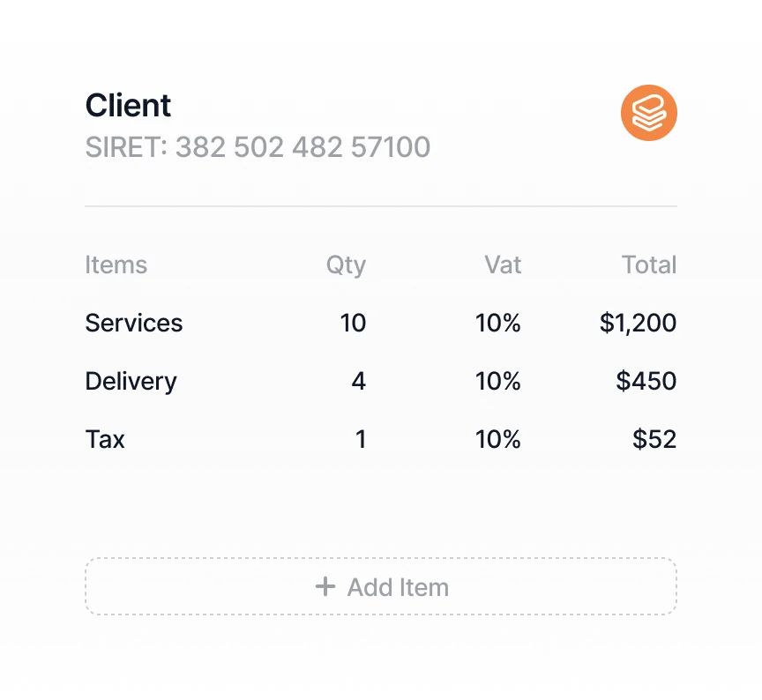This screenshot has height=700, width=762.
Task: Edit the Services quantity of 10
Action: [353, 323]
